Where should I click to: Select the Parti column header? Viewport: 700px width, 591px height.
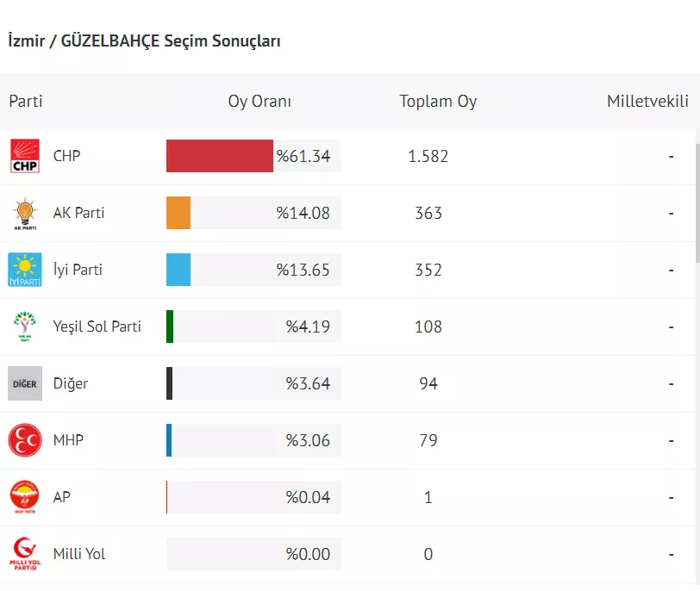pos(26,101)
